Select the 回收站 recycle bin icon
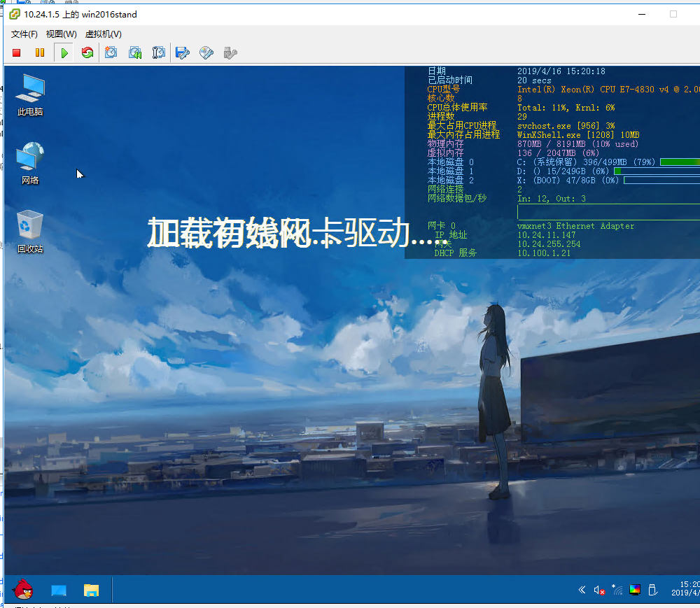 coord(30,232)
